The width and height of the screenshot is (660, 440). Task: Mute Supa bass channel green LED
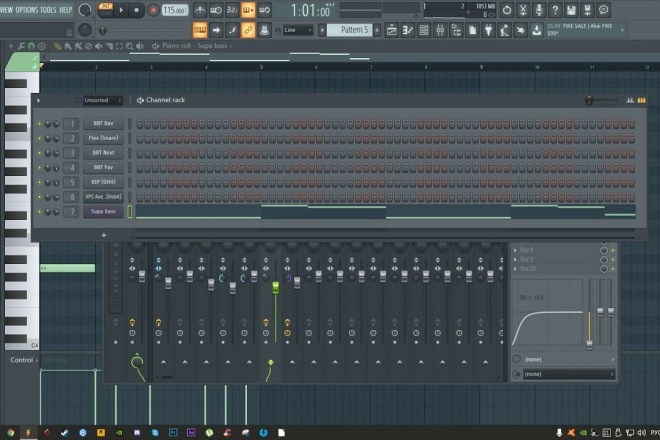point(40,212)
